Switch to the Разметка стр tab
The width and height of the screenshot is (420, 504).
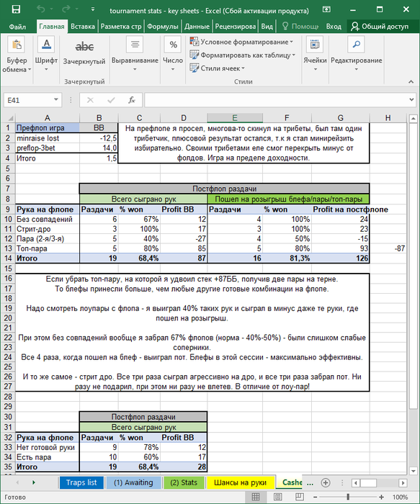coord(121,27)
